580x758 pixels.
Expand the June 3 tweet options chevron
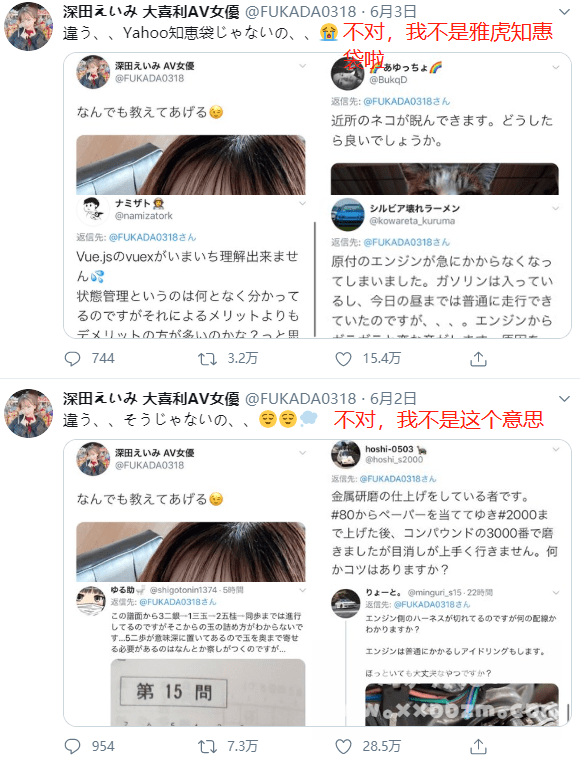point(564,12)
